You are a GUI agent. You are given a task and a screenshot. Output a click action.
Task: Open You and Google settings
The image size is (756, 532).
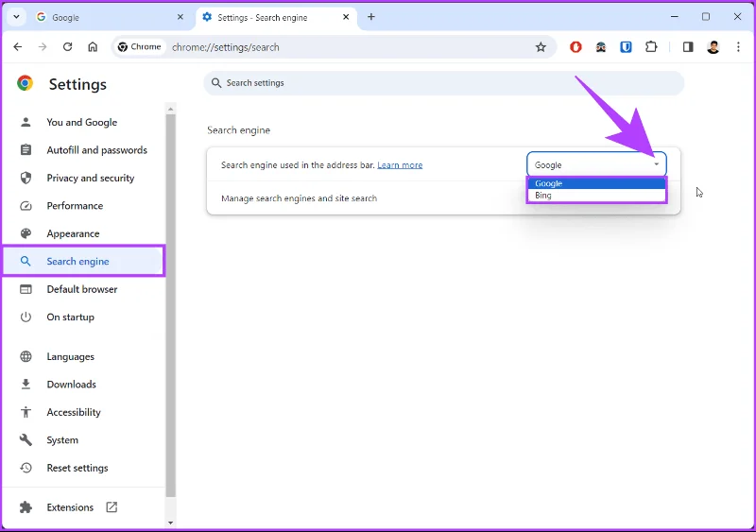82,123
